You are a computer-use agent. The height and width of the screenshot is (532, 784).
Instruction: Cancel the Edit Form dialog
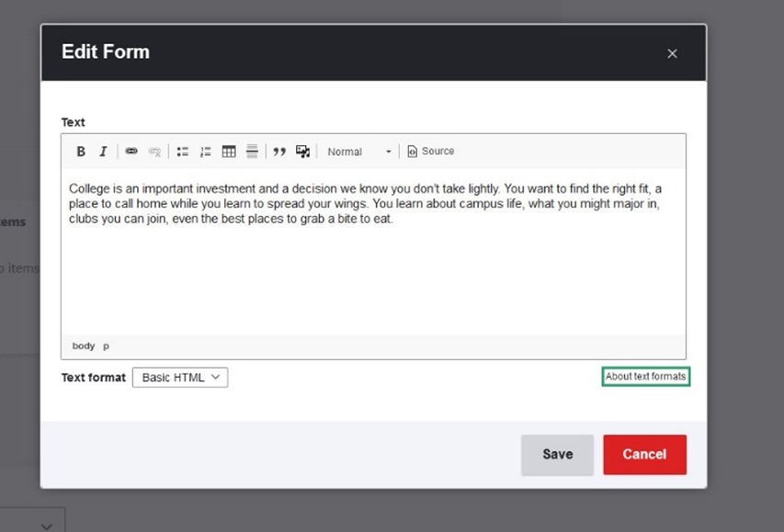pos(644,454)
